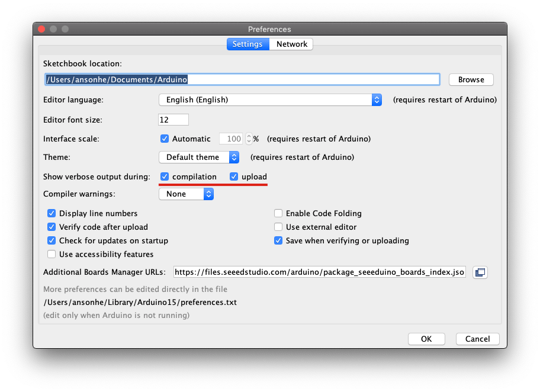Viewport: 540px width, 392px height.
Task: Click the interface scale percentage stepper
Action: point(249,139)
